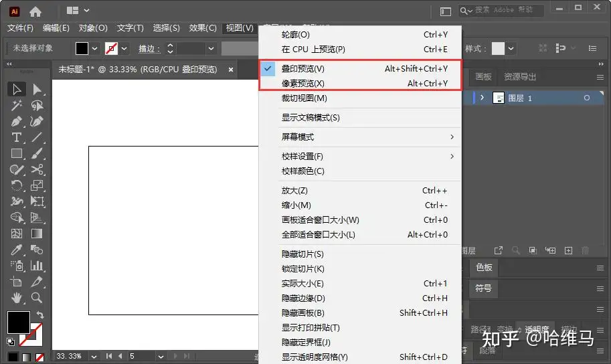Screen dimensions: 611x364
Task: Select the Line Segment tool
Action: (x=37, y=137)
